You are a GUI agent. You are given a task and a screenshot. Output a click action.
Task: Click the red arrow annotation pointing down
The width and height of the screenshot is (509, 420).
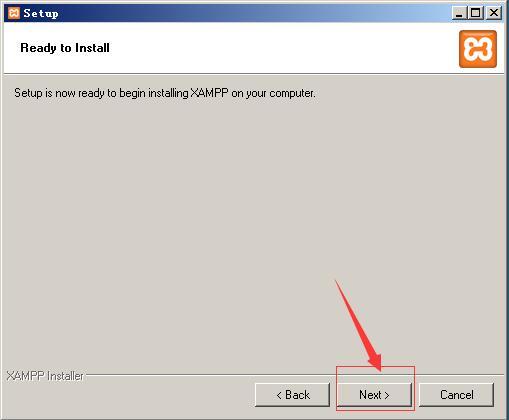358,325
